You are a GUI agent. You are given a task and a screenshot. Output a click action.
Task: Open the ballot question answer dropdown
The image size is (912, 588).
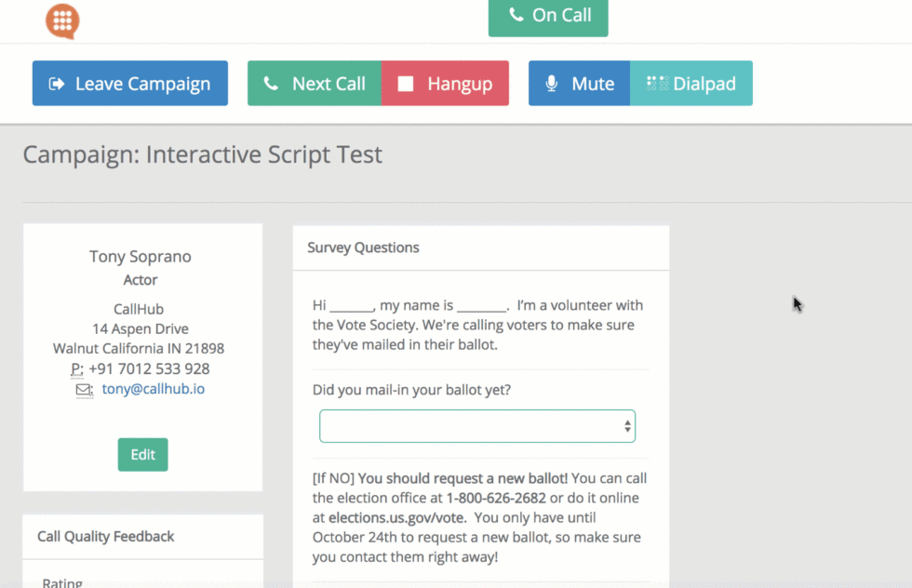point(477,425)
